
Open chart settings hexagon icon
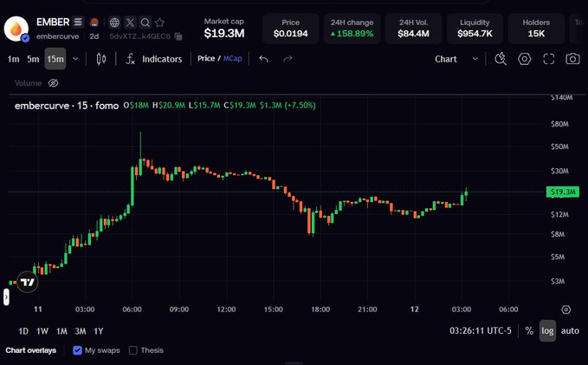pyautogui.click(x=524, y=59)
